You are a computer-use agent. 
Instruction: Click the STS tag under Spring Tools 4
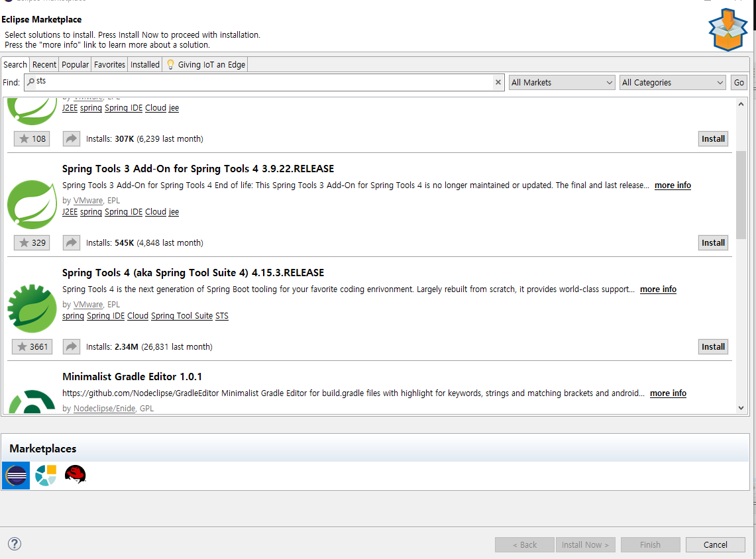222,316
